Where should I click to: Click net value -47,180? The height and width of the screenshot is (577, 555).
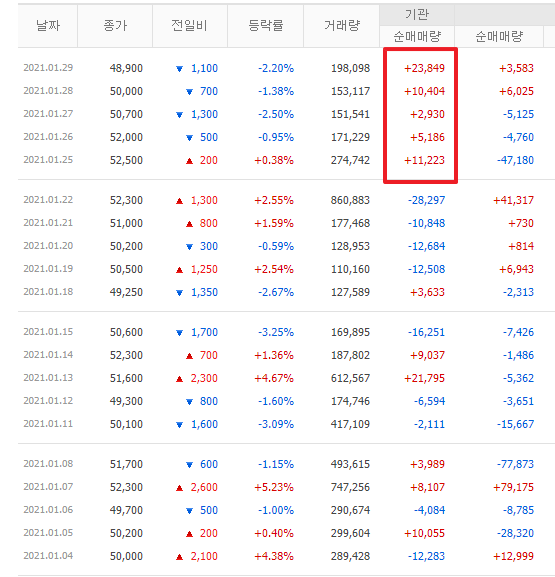[x=515, y=160]
